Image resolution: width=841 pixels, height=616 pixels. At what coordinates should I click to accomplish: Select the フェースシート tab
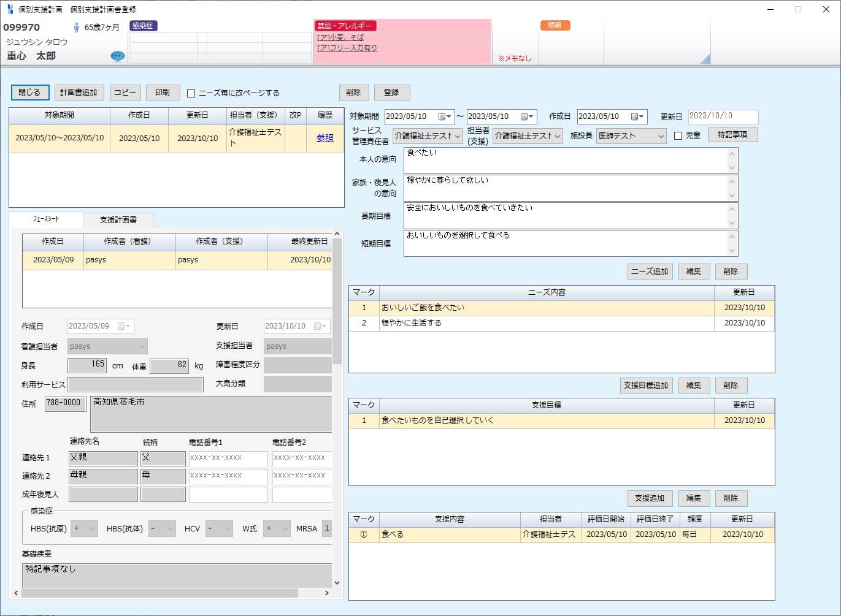[46, 219]
